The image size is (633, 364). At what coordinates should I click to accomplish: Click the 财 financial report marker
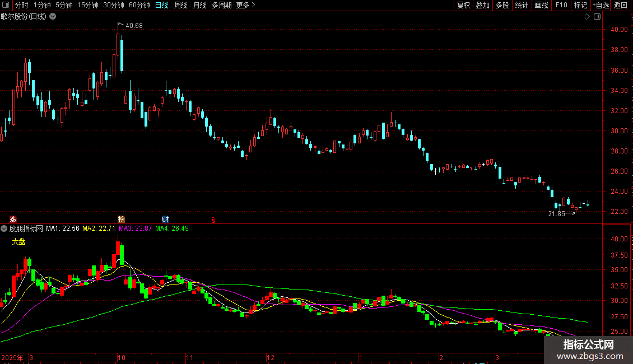[165, 219]
